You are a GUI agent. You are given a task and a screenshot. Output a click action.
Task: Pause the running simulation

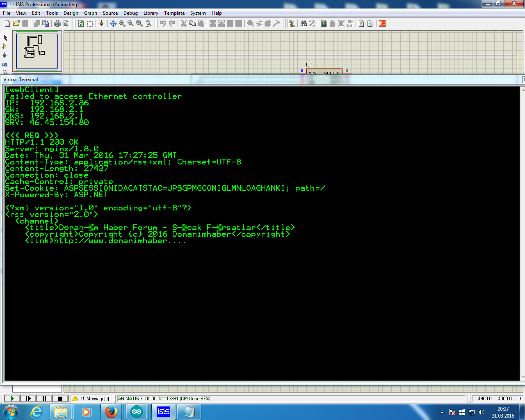pyautogui.click(x=44, y=398)
